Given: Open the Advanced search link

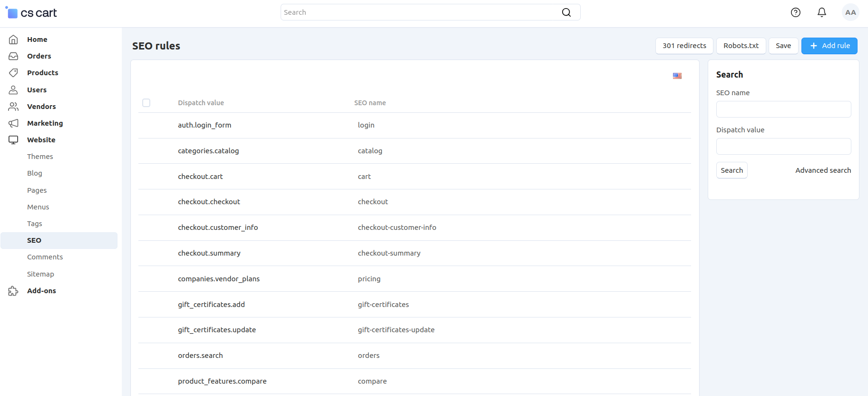Looking at the screenshot, I should (x=823, y=170).
